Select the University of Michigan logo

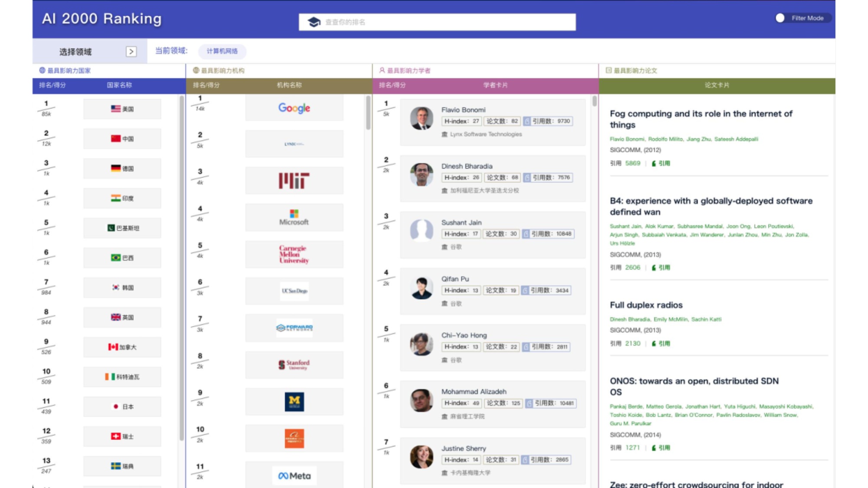(x=294, y=402)
